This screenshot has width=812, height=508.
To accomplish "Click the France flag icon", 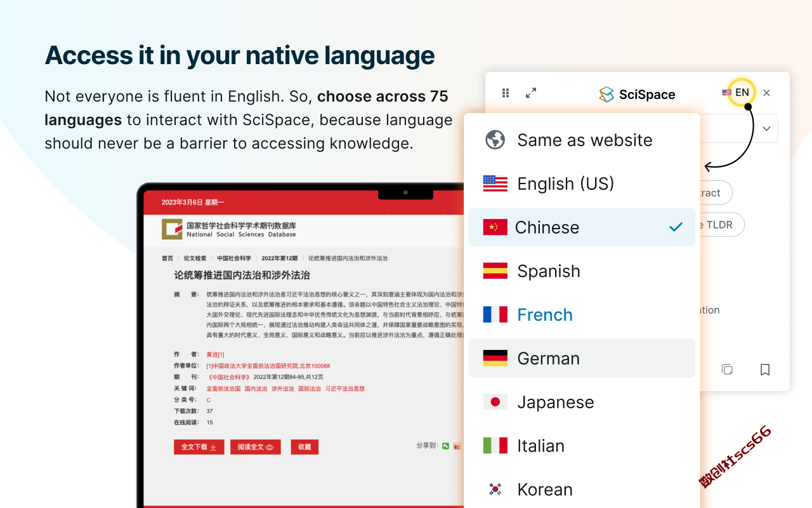I will pyautogui.click(x=495, y=315).
